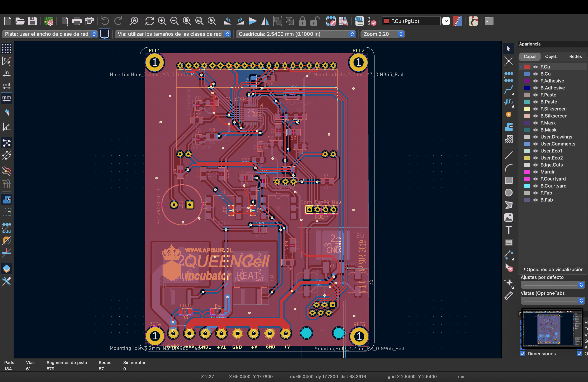Viewport: 588px width, 382px height.
Task: Toggle F.Silkscreen layer eye icon
Action: click(535, 109)
